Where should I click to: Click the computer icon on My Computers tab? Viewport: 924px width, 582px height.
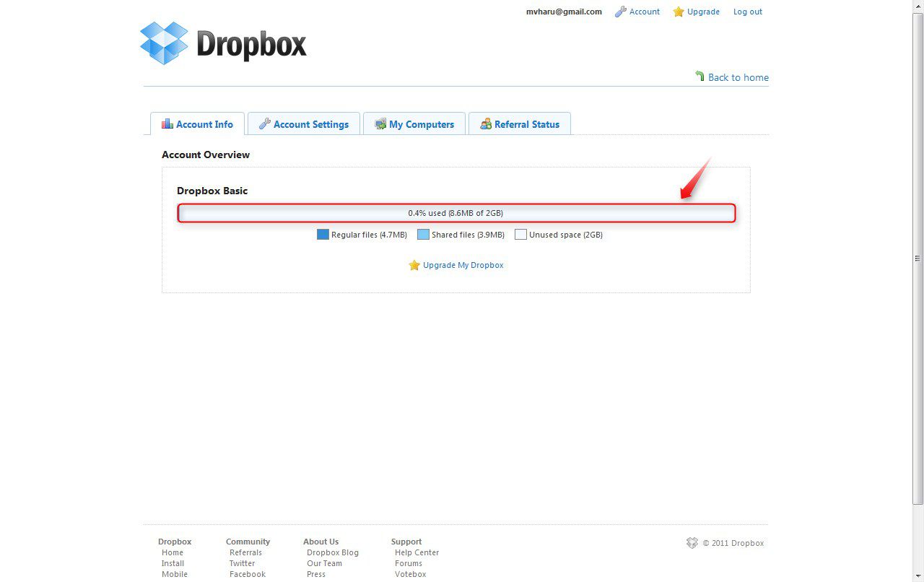[380, 124]
